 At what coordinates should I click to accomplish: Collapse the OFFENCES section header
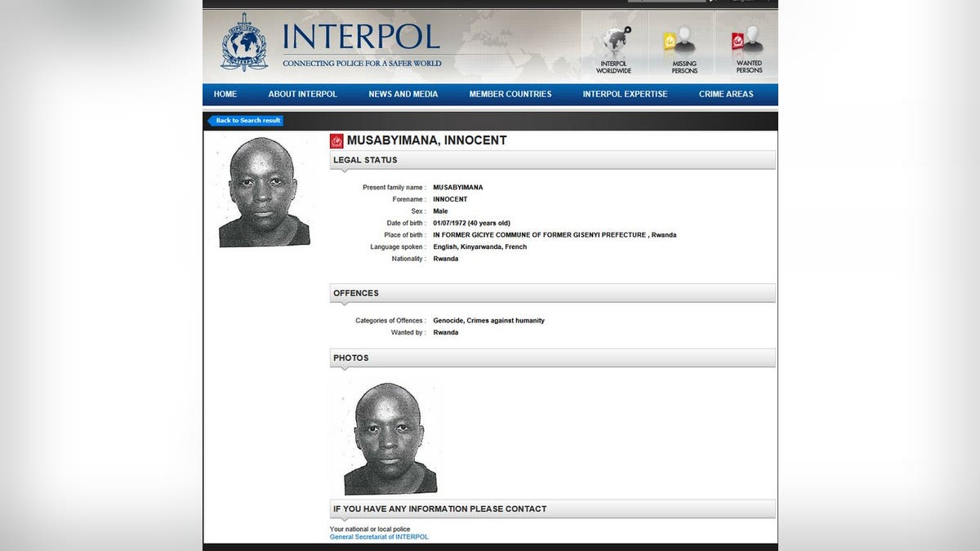pos(552,293)
